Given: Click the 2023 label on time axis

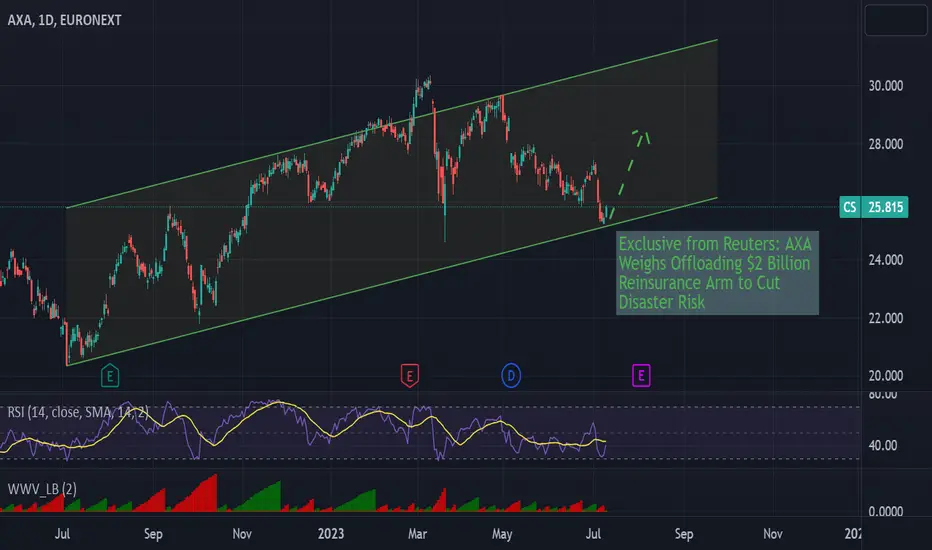Looking at the screenshot, I should click(330, 534).
